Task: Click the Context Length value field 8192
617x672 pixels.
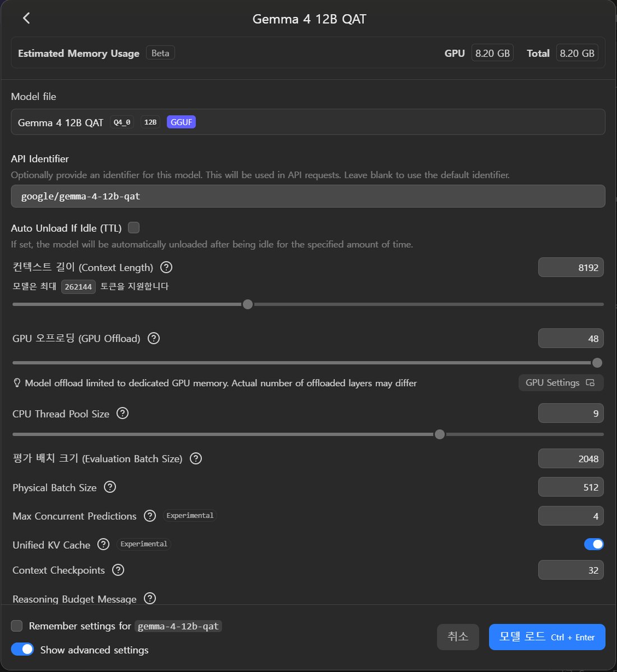Action: [x=570, y=267]
